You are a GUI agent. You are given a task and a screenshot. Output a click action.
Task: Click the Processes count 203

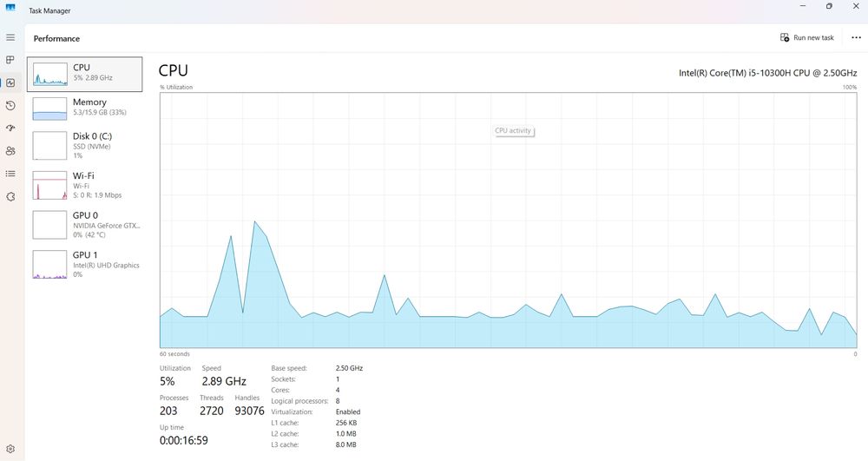click(x=168, y=411)
